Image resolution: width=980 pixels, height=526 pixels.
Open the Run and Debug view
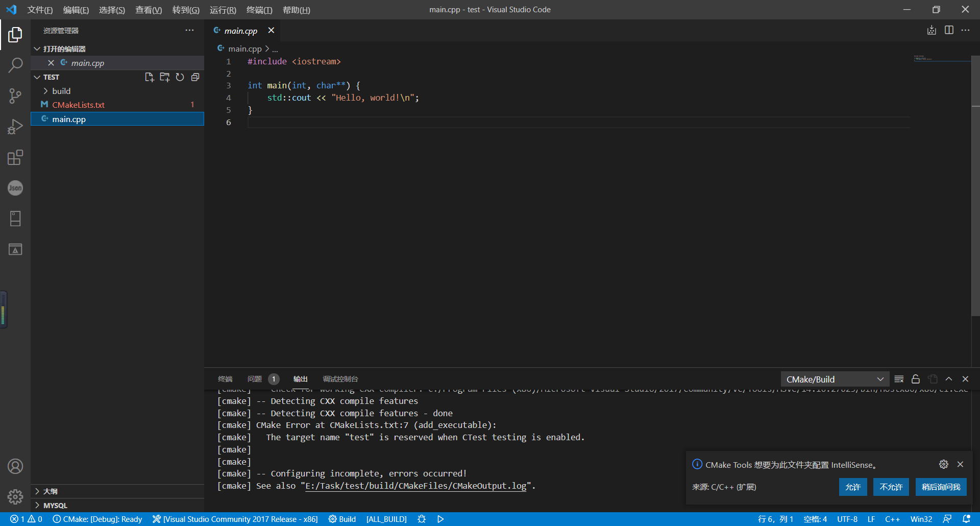(15, 126)
